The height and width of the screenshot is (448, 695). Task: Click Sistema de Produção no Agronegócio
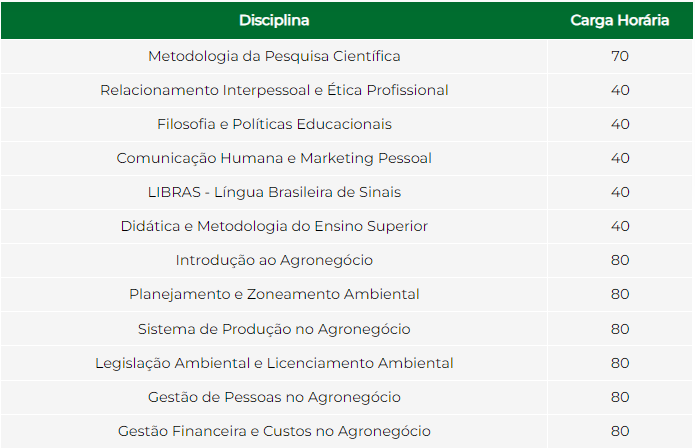pyautogui.click(x=274, y=329)
